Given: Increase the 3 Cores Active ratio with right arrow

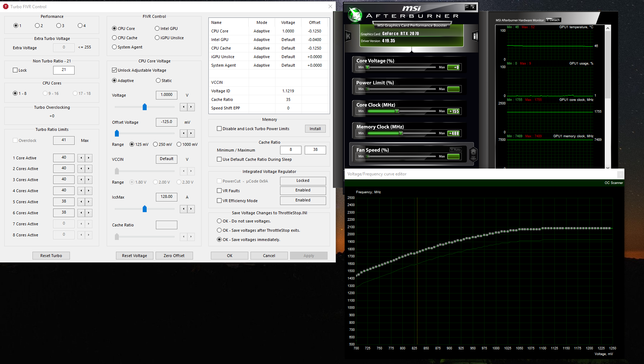Looking at the screenshot, I should click(88, 180).
